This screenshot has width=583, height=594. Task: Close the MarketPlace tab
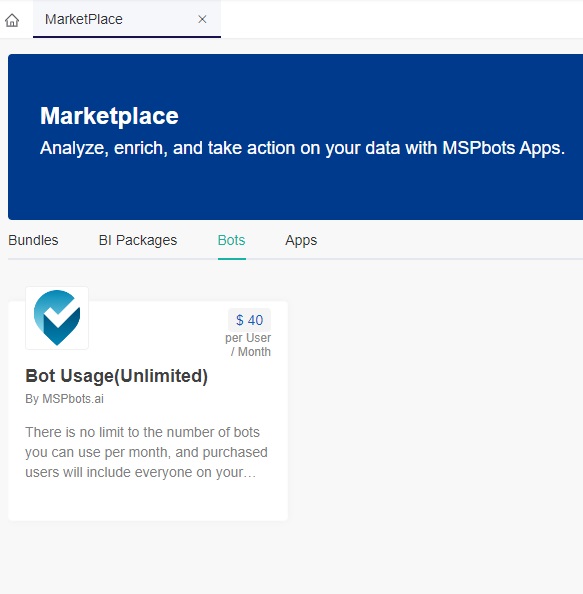202,19
